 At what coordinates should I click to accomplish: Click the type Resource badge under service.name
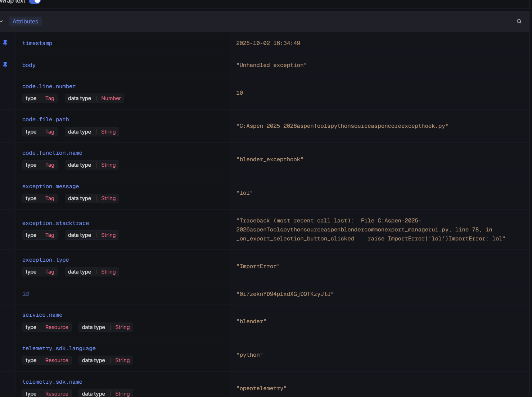pyautogui.click(x=47, y=327)
